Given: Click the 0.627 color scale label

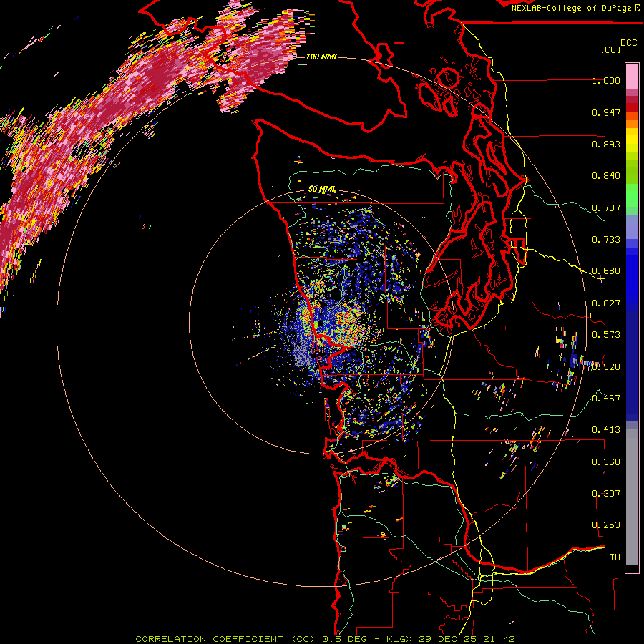Looking at the screenshot, I should pyautogui.click(x=606, y=303).
